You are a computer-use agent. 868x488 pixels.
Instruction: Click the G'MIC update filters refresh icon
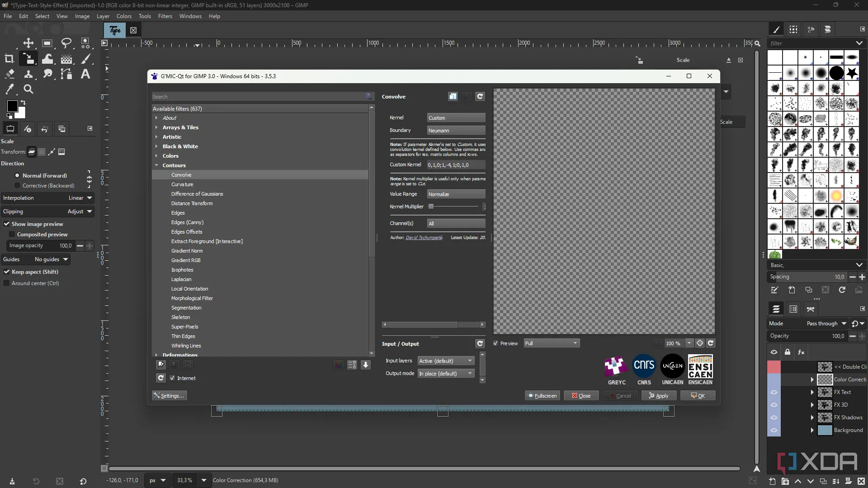tap(160, 378)
